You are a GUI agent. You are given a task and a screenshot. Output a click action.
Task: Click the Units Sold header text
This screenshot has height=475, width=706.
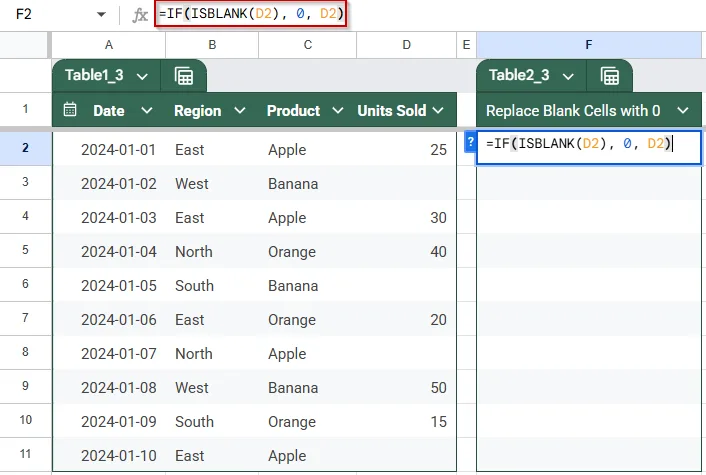click(x=392, y=111)
